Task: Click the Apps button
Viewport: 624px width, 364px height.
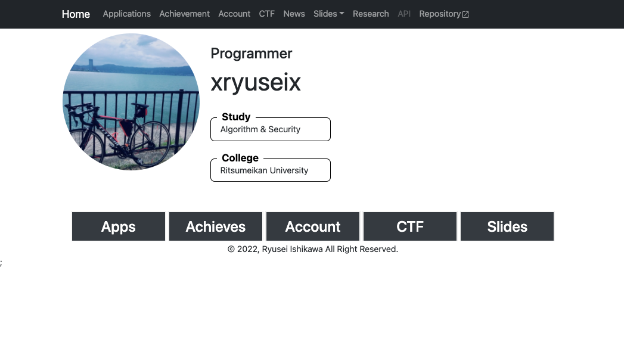Action: (119, 226)
